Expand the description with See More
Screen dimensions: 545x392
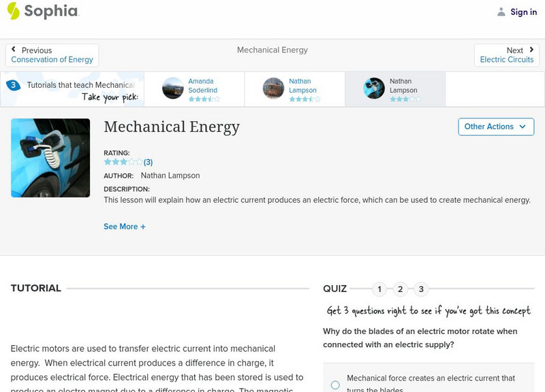[x=125, y=226]
